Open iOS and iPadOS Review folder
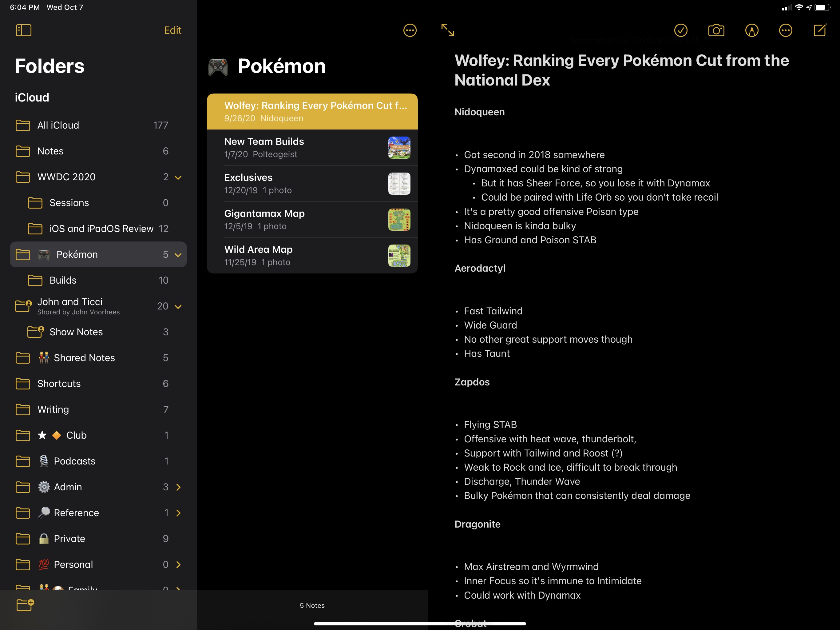The image size is (840, 630). tap(98, 229)
